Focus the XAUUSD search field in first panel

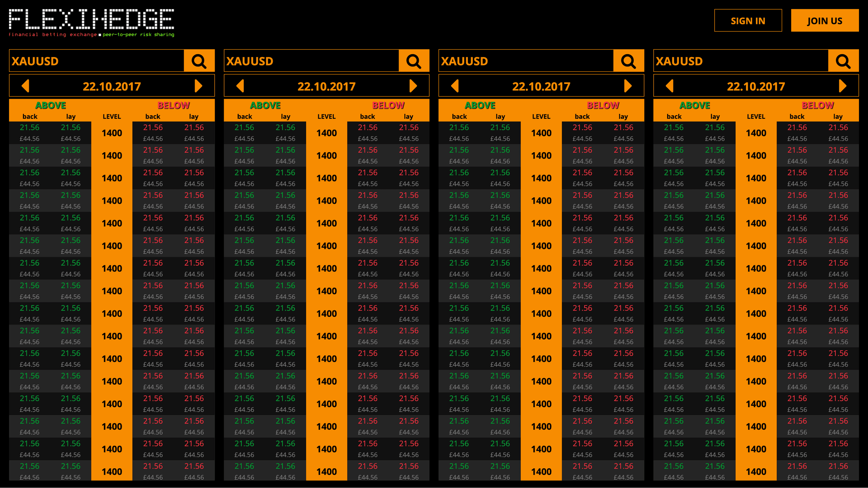pos(96,61)
